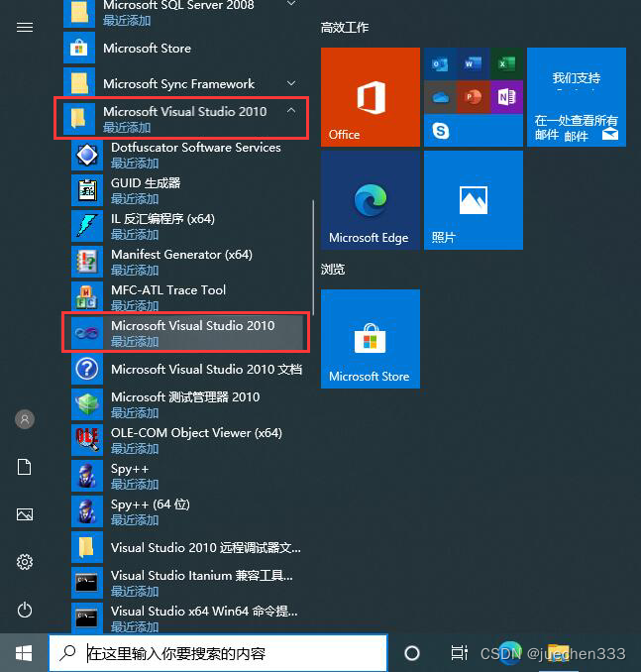Open the Excel mini tile
Image resolution: width=641 pixels, height=672 pixels.
pyautogui.click(x=506, y=63)
